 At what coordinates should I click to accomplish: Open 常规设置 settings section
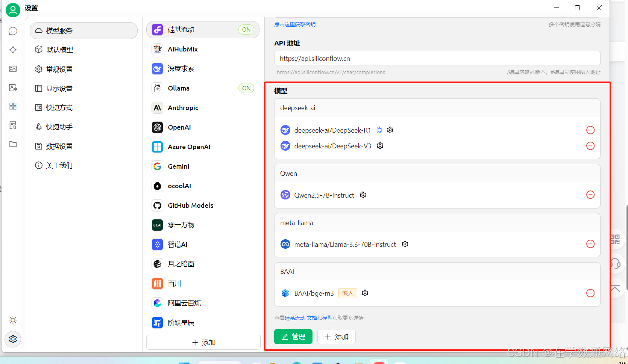(83, 69)
